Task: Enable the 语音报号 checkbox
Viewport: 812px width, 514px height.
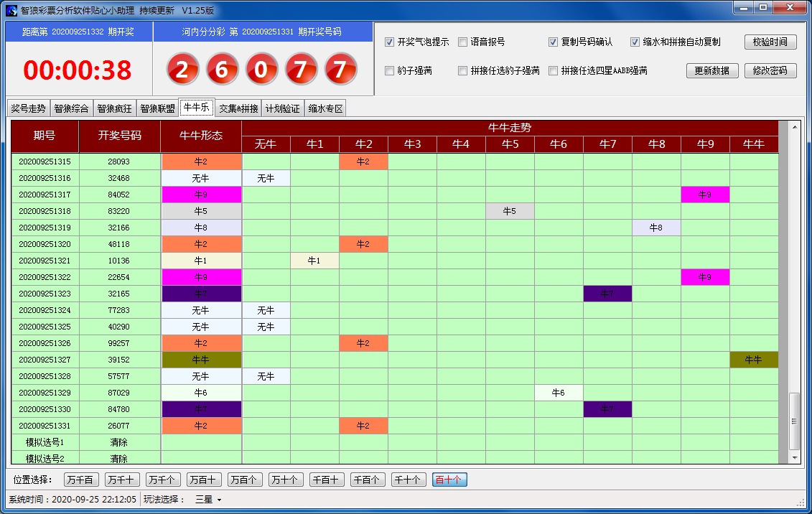Action: click(x=463, y=42)
